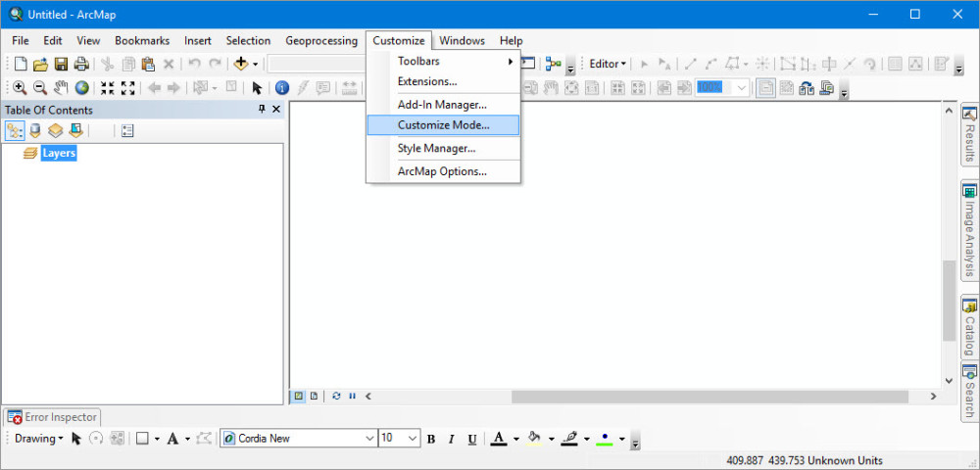Choose Extensions... from Customize menu
The image size is (980, 470).
pos(443,81)
